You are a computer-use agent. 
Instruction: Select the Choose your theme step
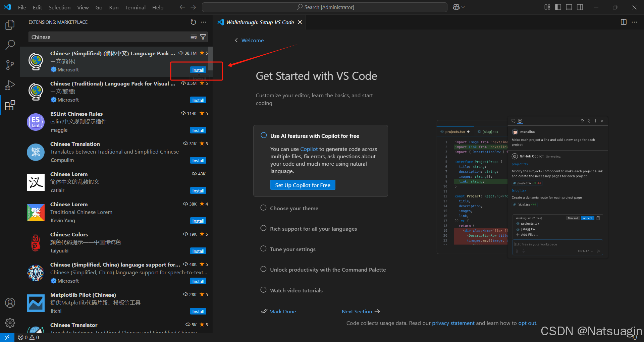pyautogui.click(x=294, y=208)
